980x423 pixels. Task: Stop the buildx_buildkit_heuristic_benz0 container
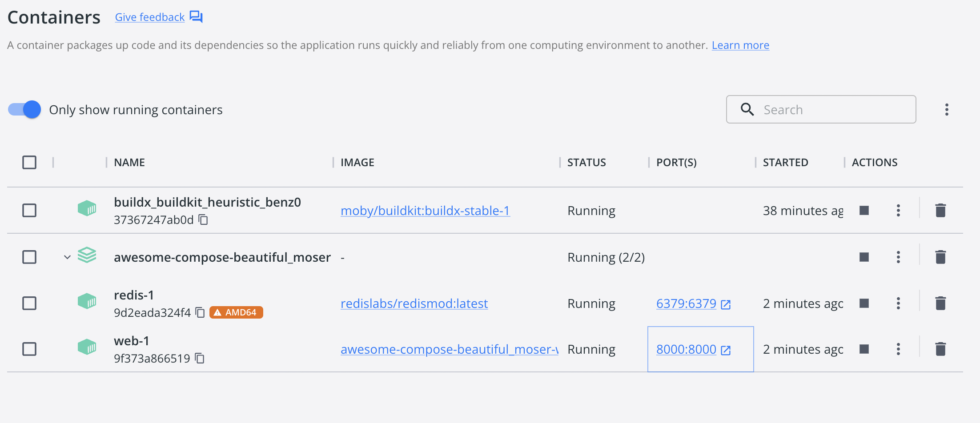pyautogui.click(x=864, y=210)
